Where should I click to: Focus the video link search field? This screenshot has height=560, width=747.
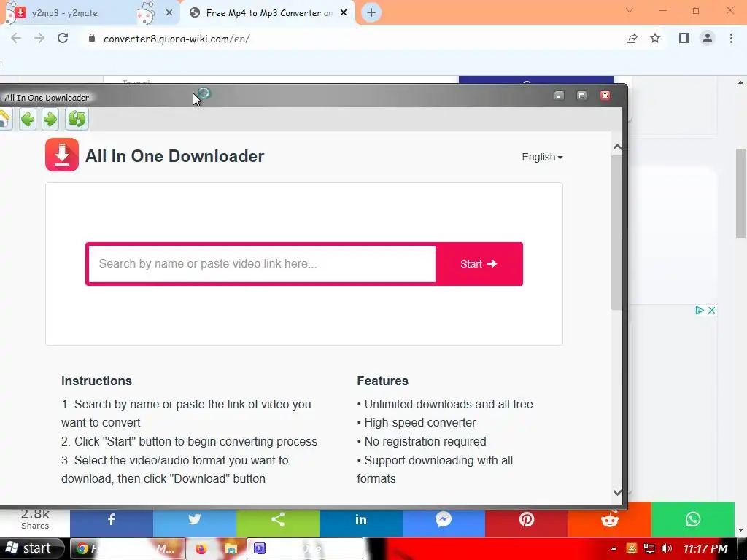coord(262,264)
